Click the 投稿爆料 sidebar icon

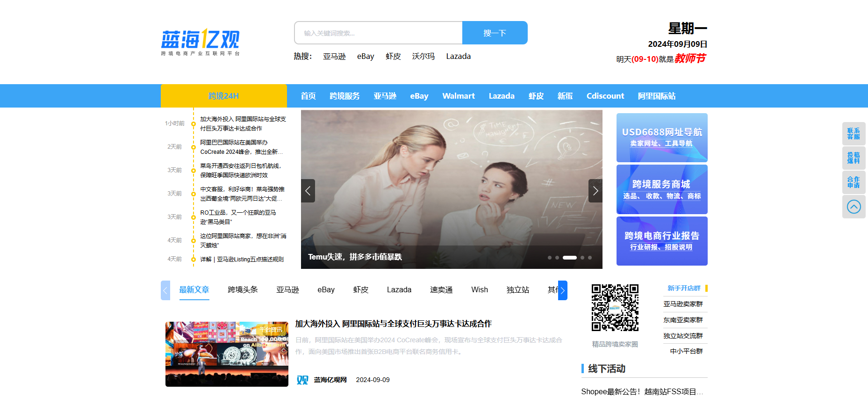tap(854, 158)
